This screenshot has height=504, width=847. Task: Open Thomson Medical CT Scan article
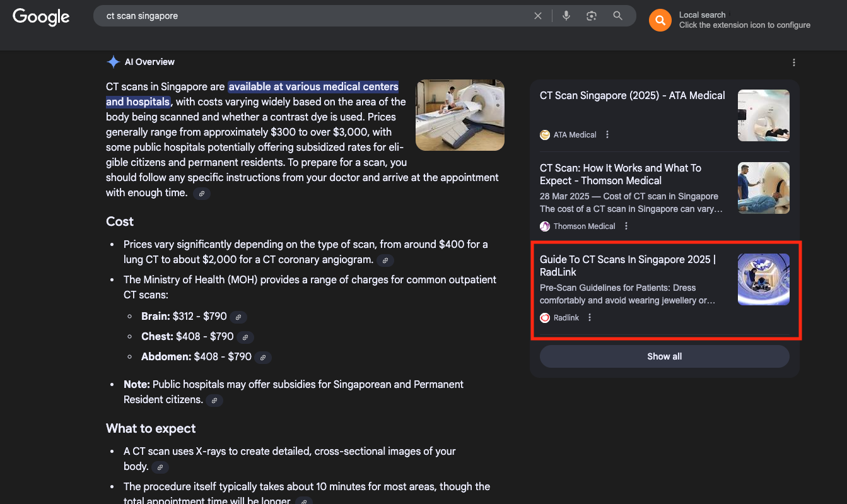coord(620,174)
